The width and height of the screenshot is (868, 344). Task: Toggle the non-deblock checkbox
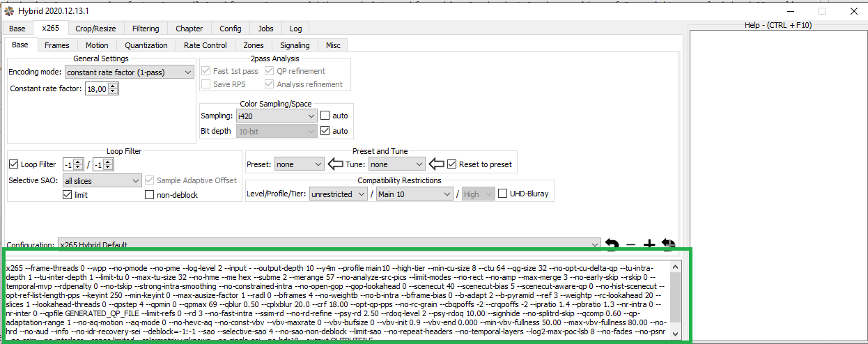coord(150,195)
